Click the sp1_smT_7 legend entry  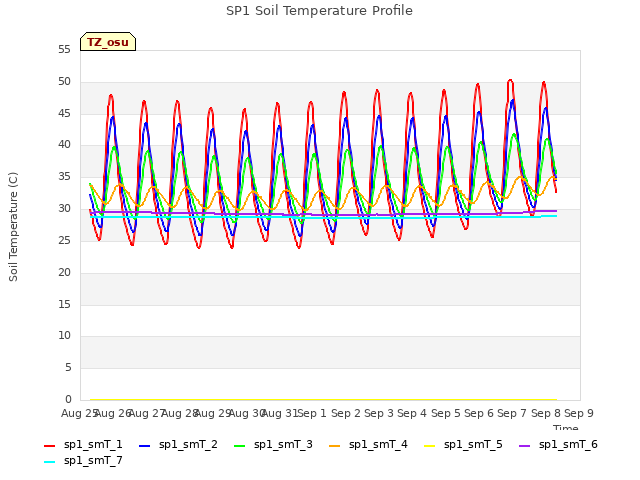coord(83,460)
